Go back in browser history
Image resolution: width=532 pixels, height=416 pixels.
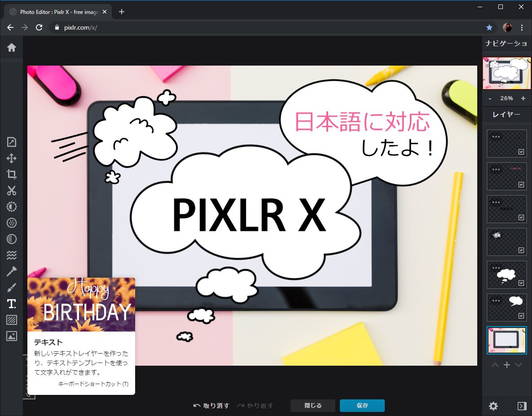[x=10, y=27]
